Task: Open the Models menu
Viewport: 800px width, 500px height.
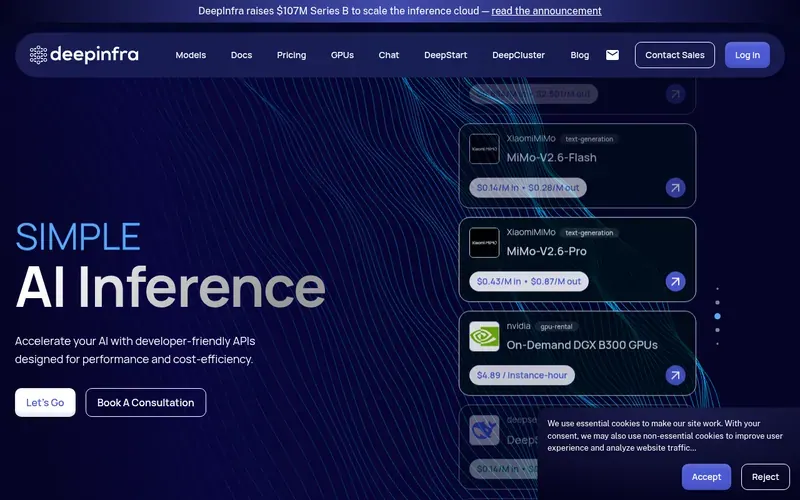Action: pos(191,55)
